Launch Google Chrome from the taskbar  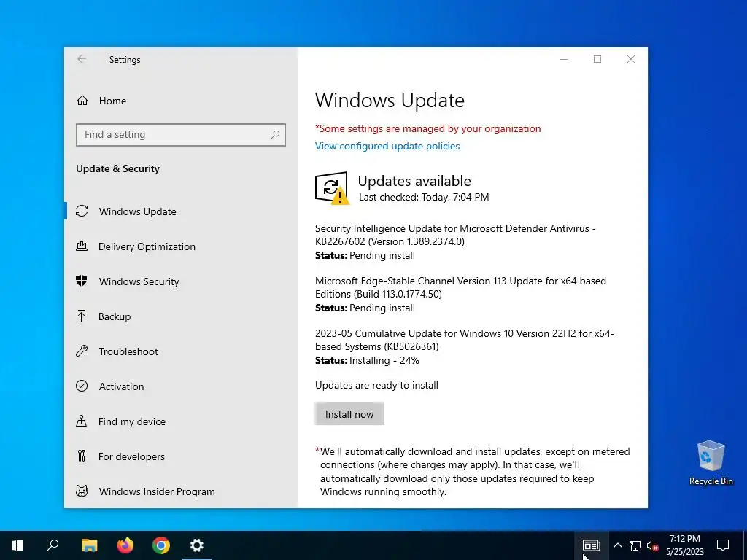click(x=161, y=545)
